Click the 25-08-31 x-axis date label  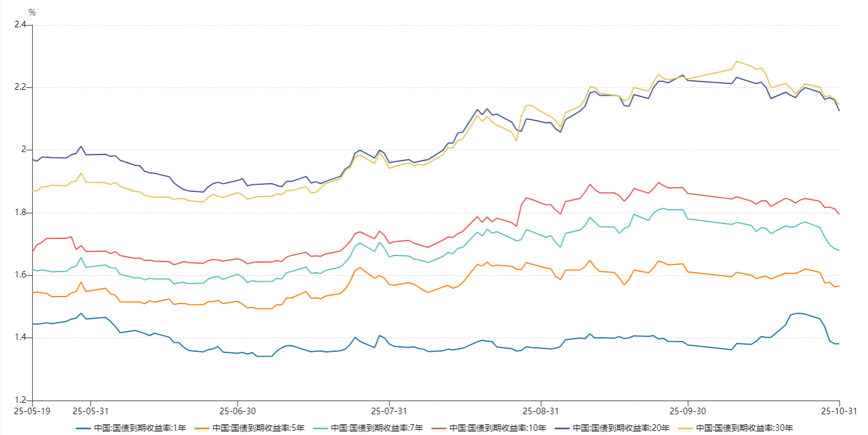(540, 411)
